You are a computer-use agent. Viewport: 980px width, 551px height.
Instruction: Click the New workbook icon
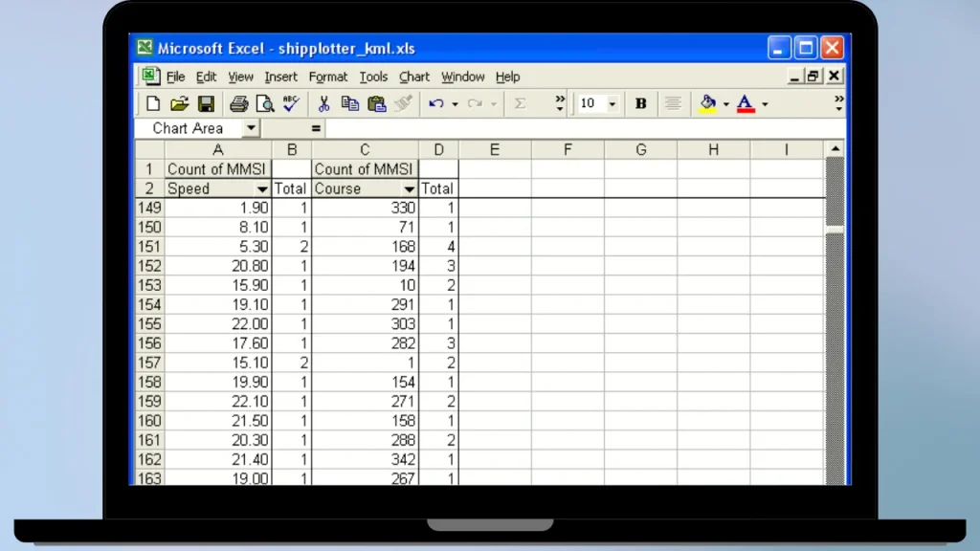pos(152,103)
